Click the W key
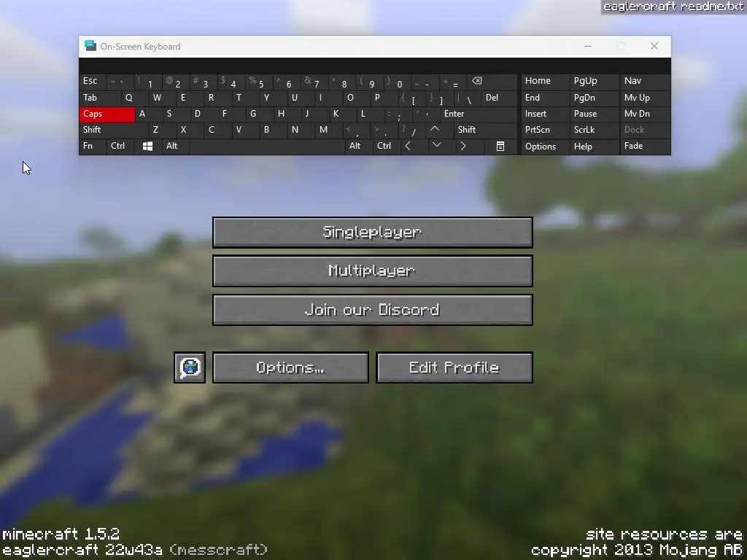The image size is (747, 560). click(163, 98)
